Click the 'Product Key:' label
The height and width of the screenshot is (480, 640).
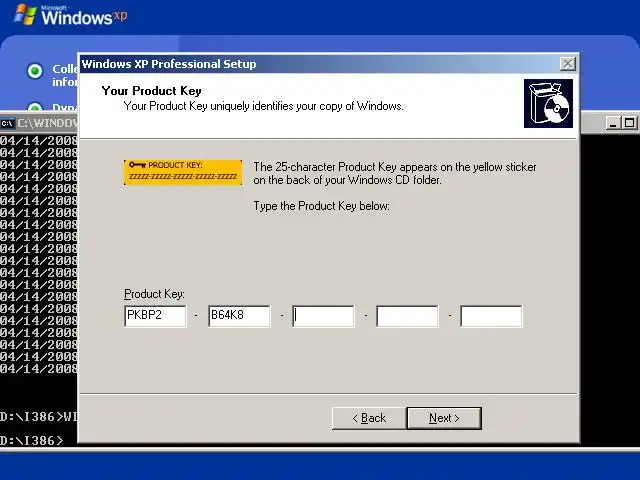154,294
